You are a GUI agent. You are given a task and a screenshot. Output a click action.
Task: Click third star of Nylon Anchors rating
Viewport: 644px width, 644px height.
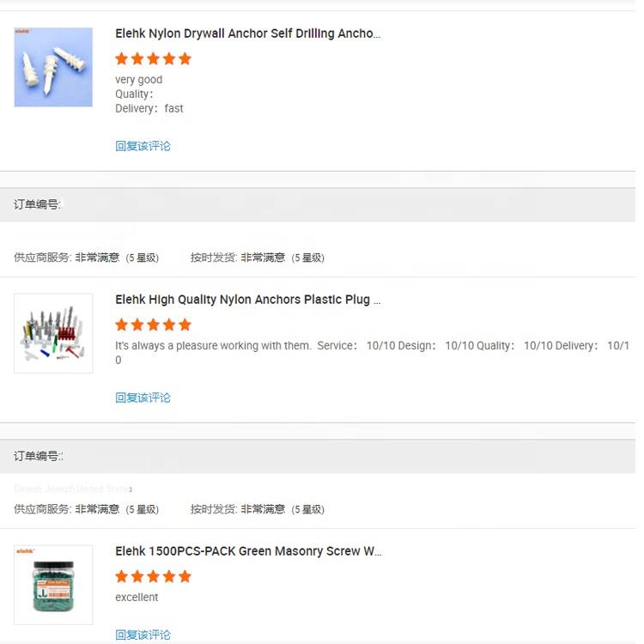153,325
